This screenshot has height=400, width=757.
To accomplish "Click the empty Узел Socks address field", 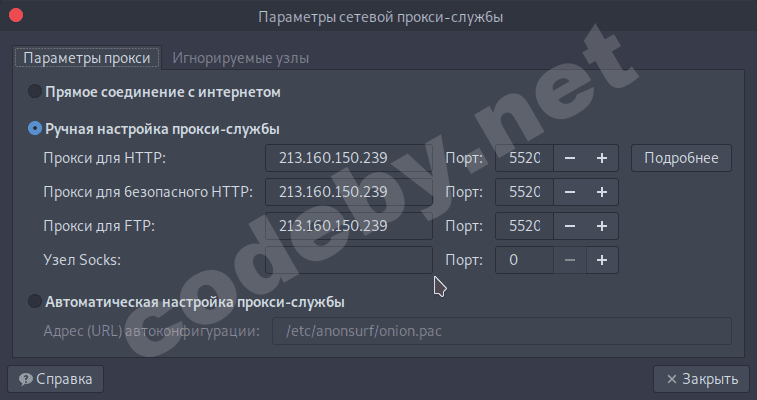I will click(349, 260).
